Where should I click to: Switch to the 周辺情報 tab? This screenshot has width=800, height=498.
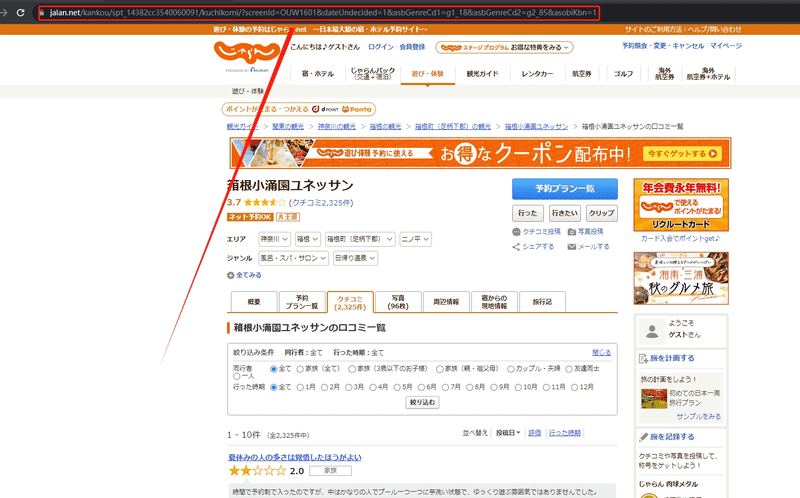(x=446, y=302)
